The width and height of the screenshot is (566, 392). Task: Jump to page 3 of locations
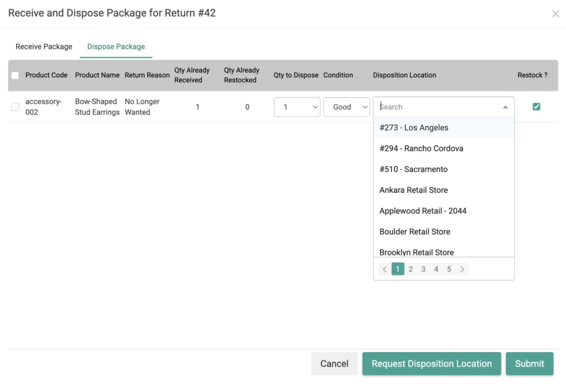(x=423, y=269)
